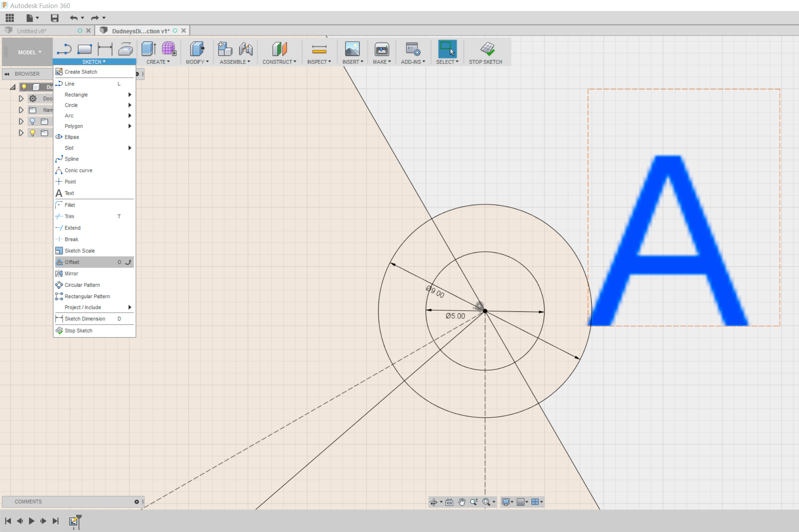Open Display Settings dropdown in navigation bar

click(508, 502)
